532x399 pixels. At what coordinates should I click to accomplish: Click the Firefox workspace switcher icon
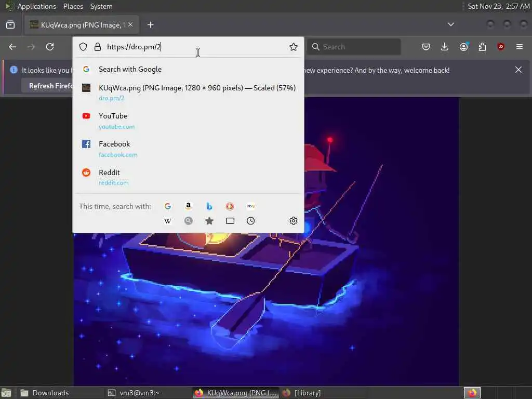click(472, 393)
